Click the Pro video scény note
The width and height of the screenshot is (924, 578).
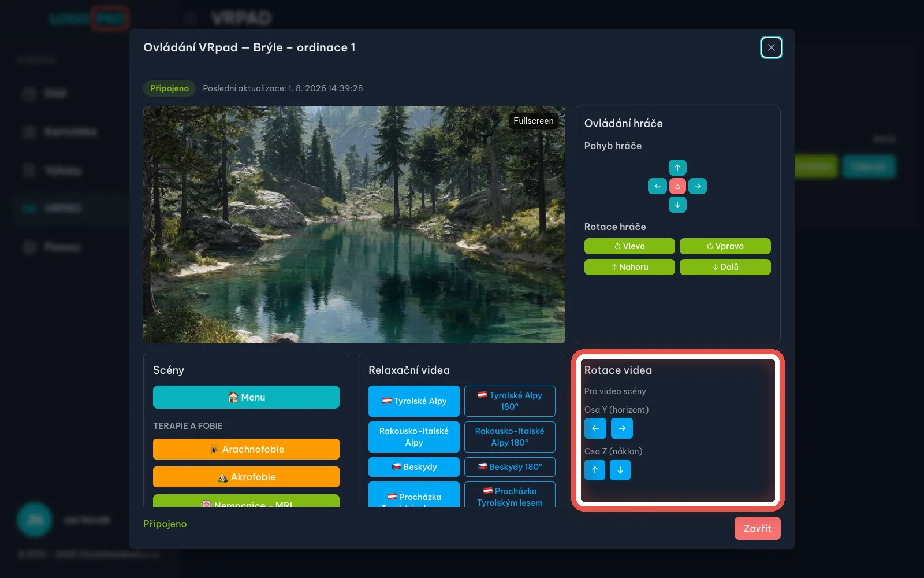(x=615, y=391)
